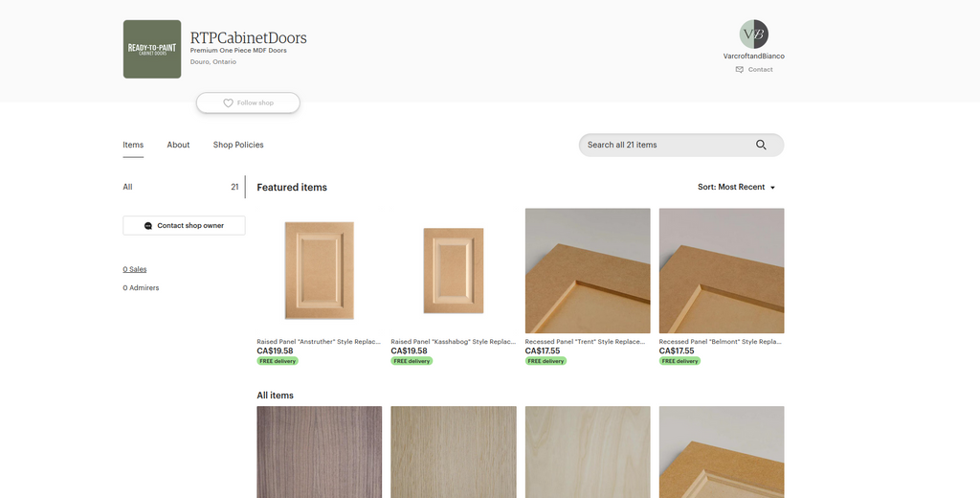
Task: Click the Follow shop button
Action: (x=248, y=103)
